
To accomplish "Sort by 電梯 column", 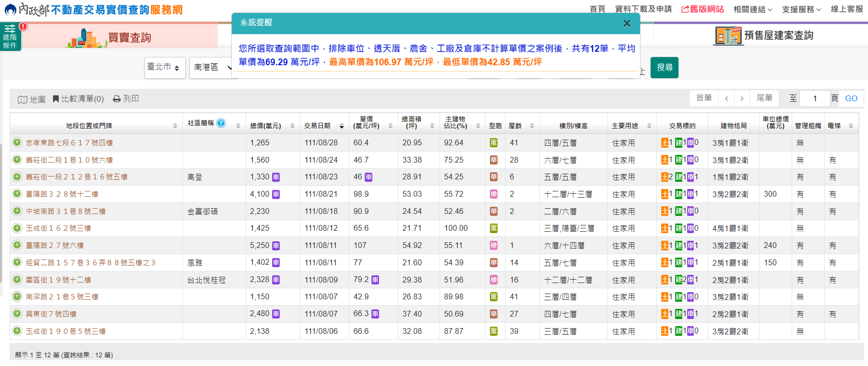I will [851, 126].
